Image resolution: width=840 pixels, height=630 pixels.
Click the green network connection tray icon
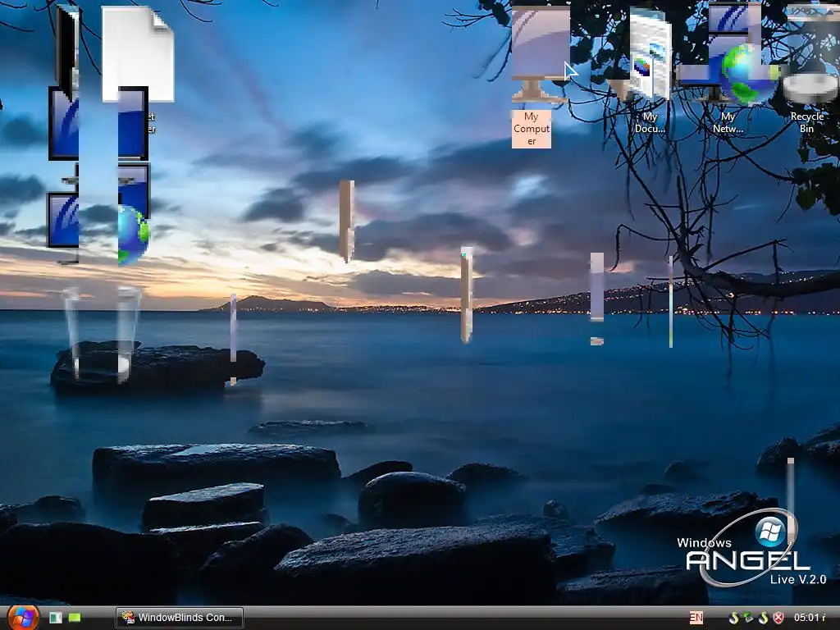[x=747, y=617]
